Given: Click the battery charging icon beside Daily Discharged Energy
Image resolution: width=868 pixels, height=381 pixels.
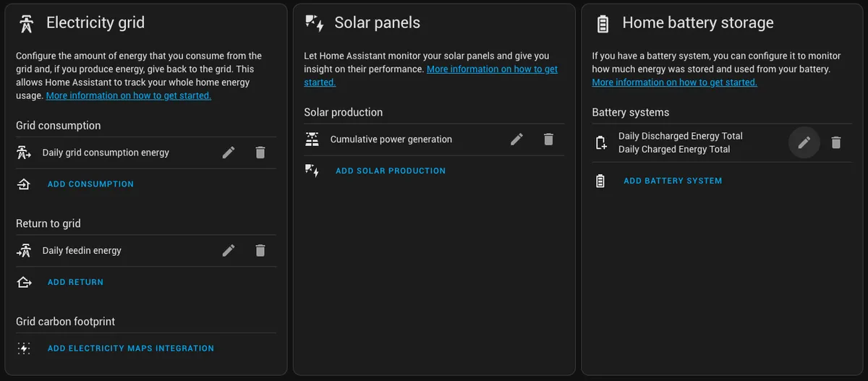Looking at the screenshot, I should (600, 142).
